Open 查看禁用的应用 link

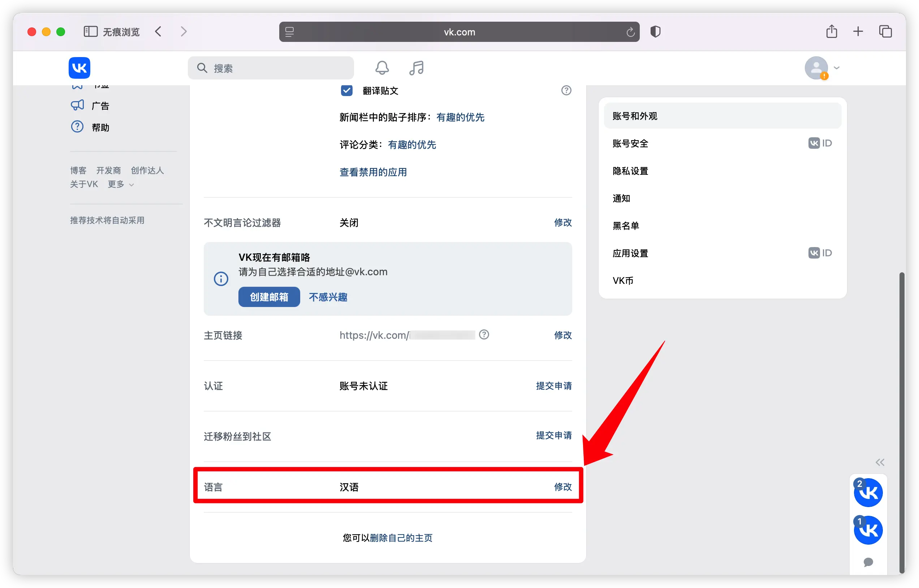(373, 172)
